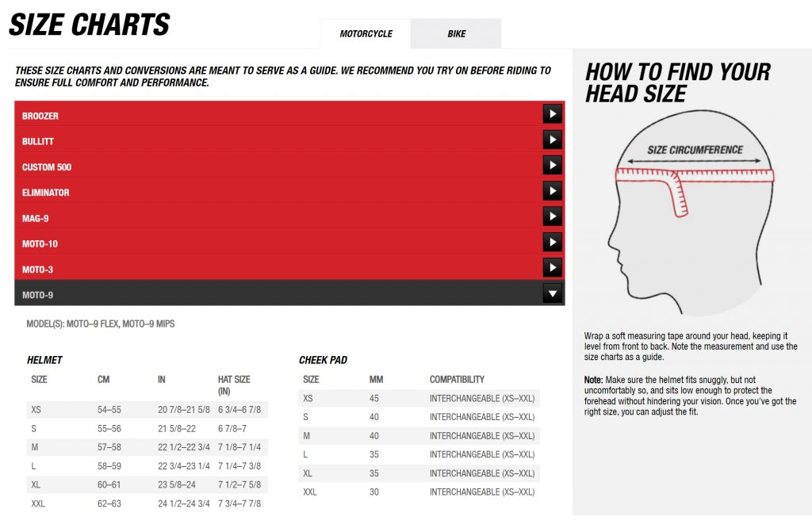Expand the Eliminator size chart arrow
The height and width of the screenshot is (528, 812).
point(553,191)
